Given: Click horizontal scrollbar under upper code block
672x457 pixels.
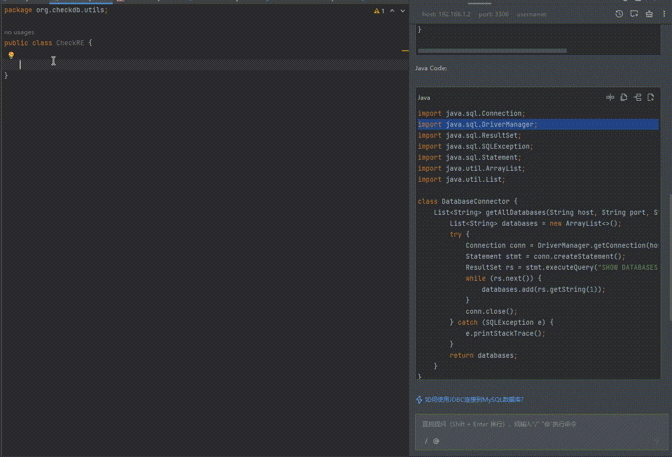Looking at the screenshot, I should tap(492, 50).
